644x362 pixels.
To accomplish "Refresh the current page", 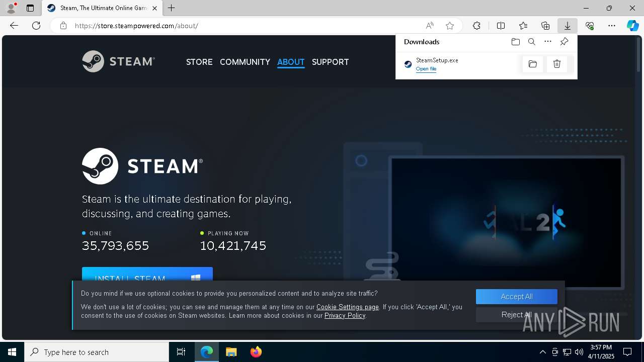I will (36, 26).
